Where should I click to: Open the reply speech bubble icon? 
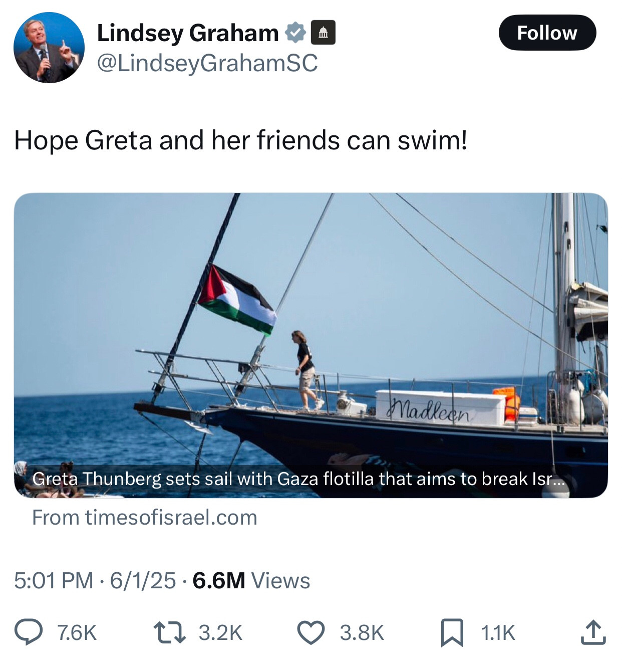point(28,632)
